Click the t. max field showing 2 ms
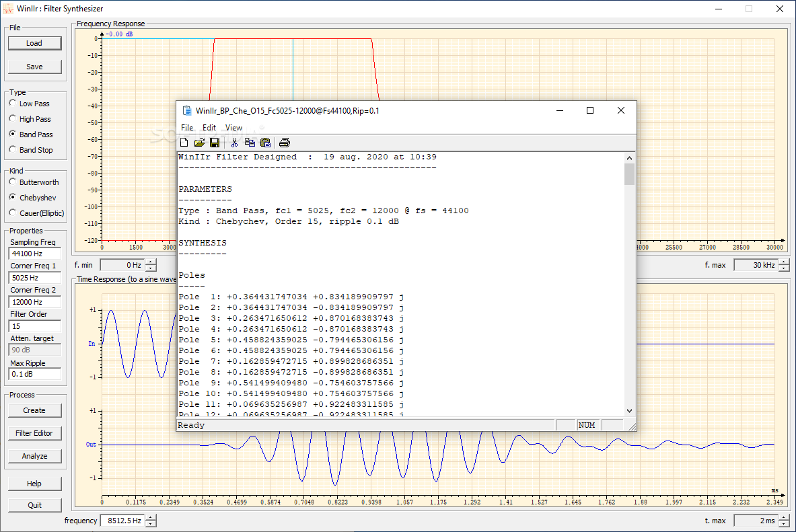The width and height of the screenshot is (796, 532). click(756, 521)
